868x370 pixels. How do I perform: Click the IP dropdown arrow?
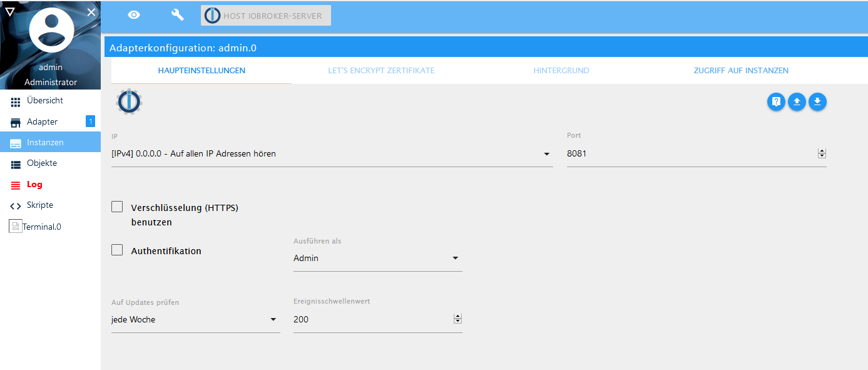[x=546, y=154]
